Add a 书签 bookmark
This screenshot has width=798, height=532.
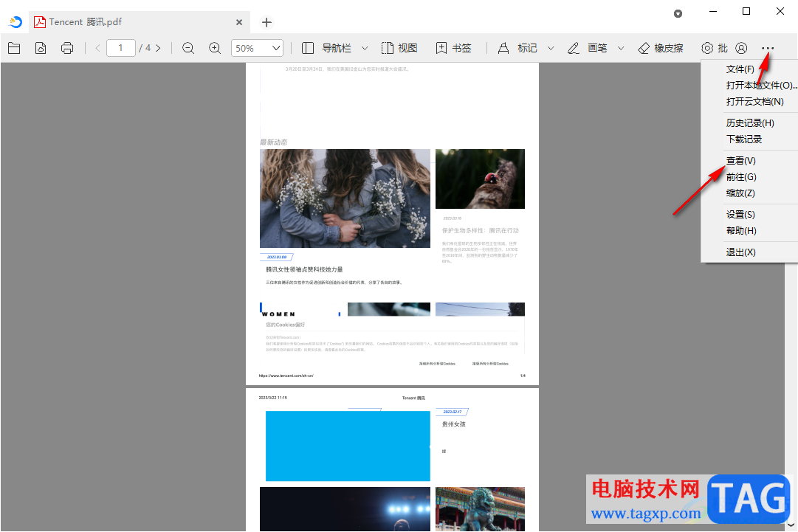tap(453, 48)
